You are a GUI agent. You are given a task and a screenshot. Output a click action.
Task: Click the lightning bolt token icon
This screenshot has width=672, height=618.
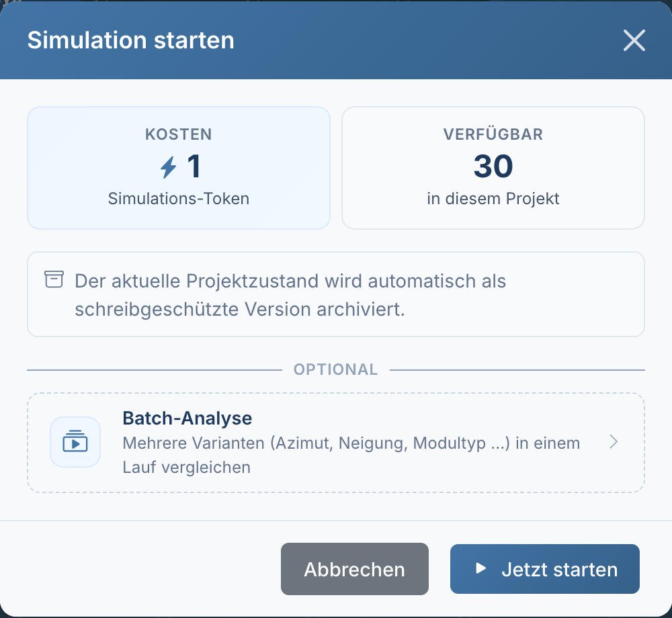click(x=169, y=167)
